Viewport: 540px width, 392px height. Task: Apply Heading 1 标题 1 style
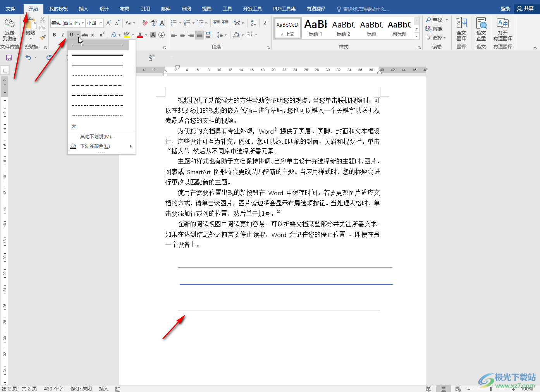pos(315,28)
